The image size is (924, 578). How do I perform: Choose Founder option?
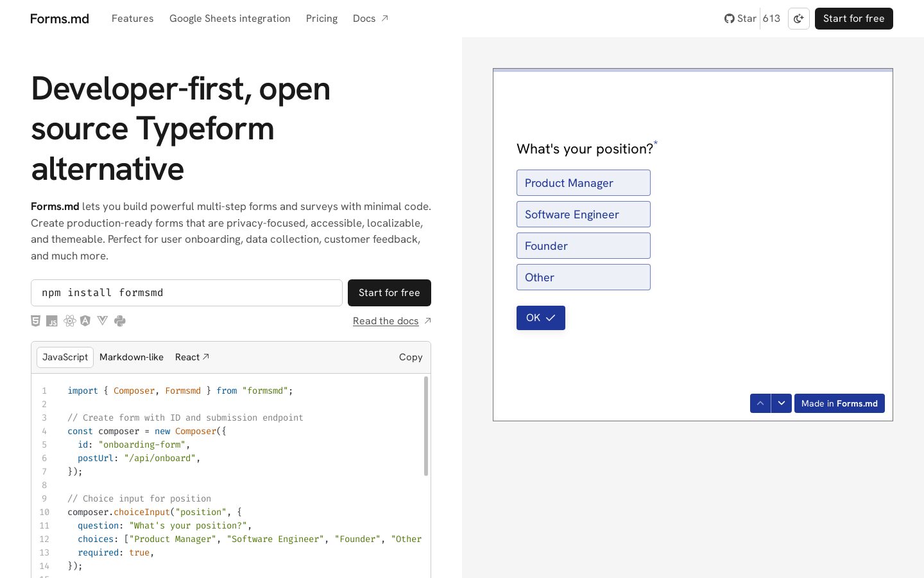tap(583, 246)
